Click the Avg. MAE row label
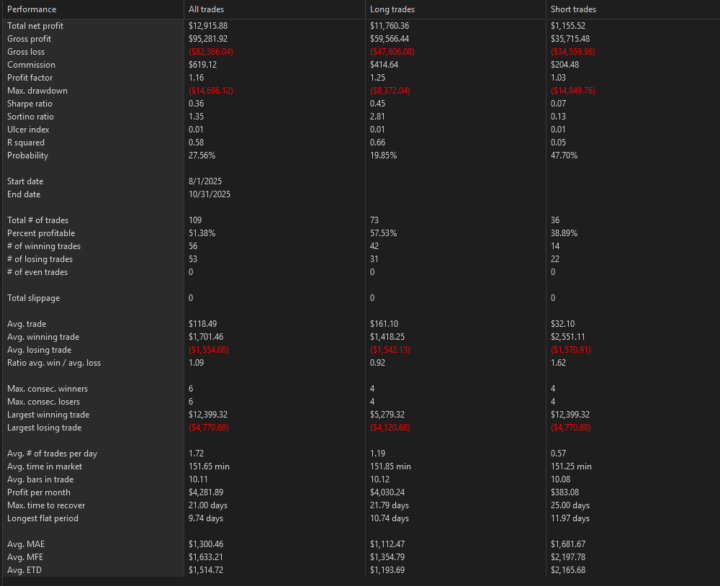Screen dimensions: 720x586 click(x=26, y=544)
